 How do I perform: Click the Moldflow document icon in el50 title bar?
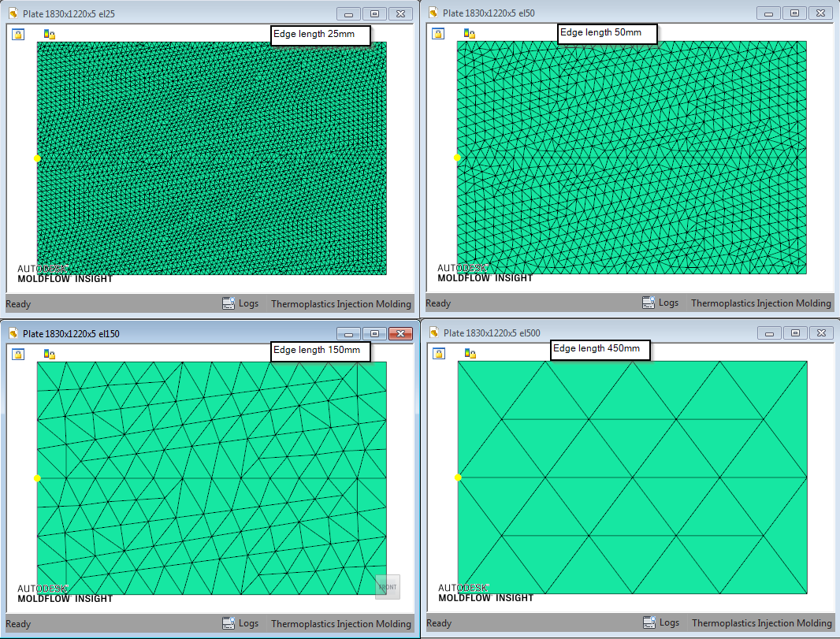point(433,13)
